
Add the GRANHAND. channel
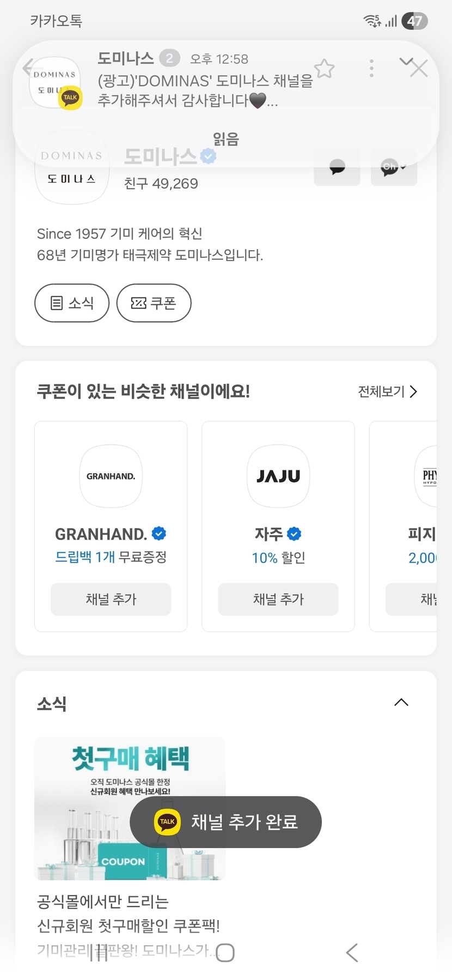(x=111, y=599)
